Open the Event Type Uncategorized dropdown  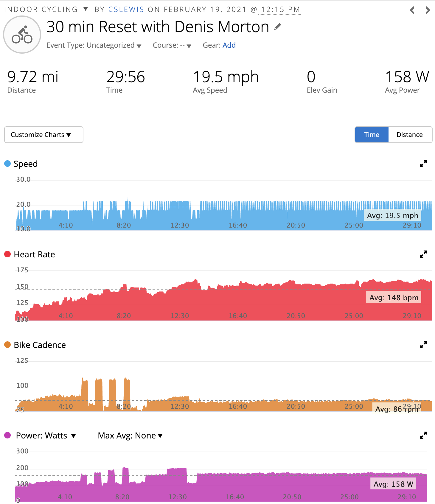click(94, 45)
